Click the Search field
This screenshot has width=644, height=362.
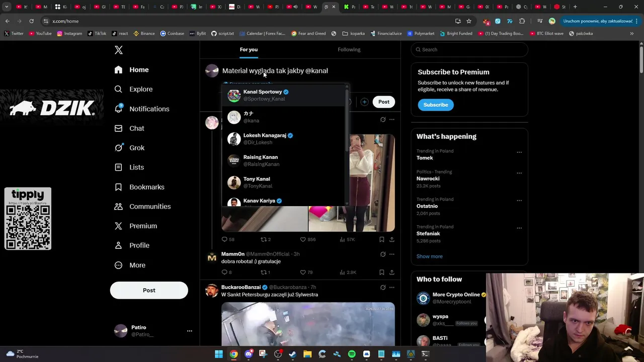(x=469, y=49)
